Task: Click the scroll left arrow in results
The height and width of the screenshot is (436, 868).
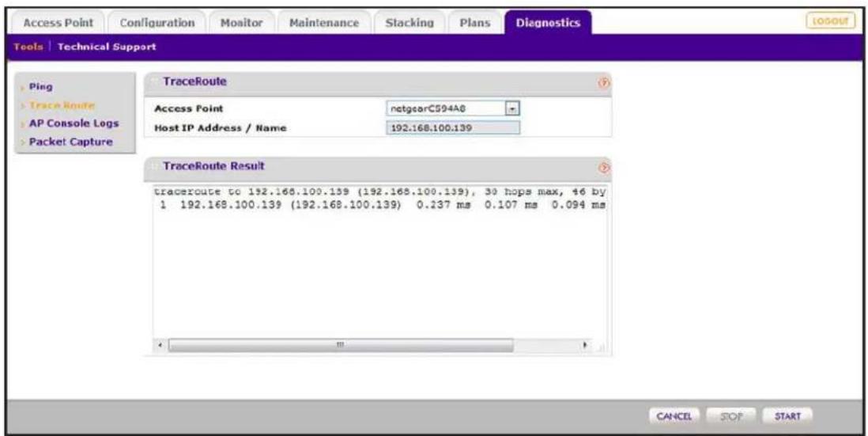Action: pyautogui.click(x=160, y=345)
